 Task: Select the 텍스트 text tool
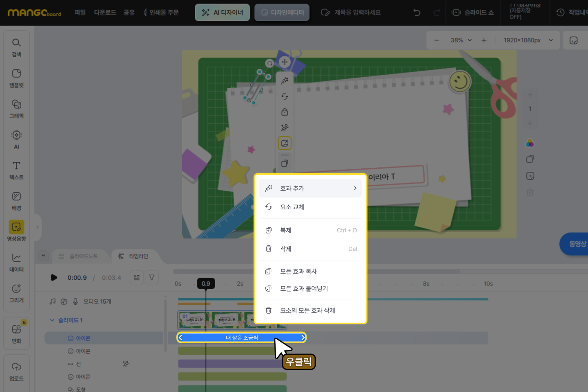16,170
